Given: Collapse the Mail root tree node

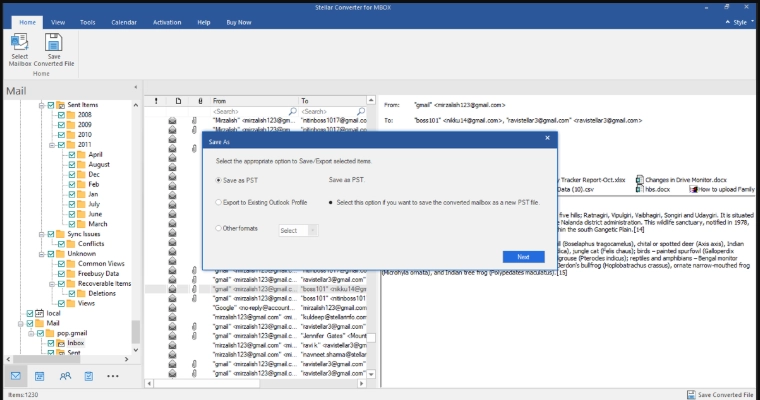Looking at the screenshot, I should [x=21, y=323].
